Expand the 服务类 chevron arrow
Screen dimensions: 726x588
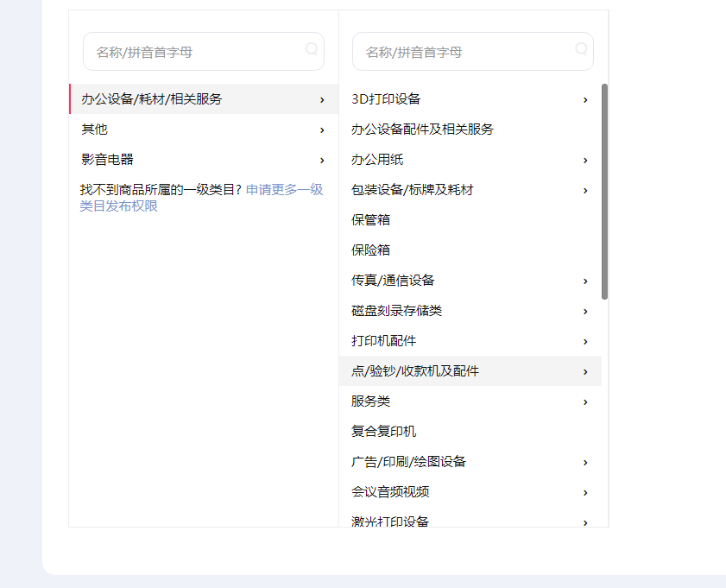585,401
